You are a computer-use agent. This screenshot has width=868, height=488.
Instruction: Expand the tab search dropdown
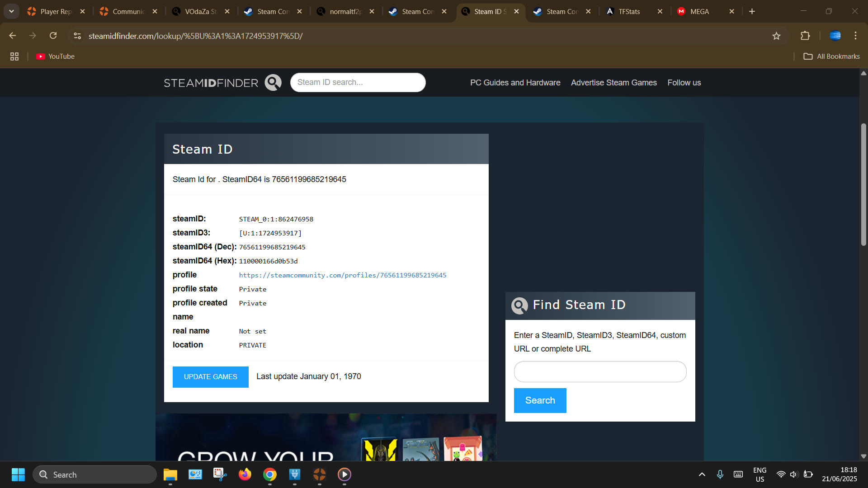click(11, 11)
